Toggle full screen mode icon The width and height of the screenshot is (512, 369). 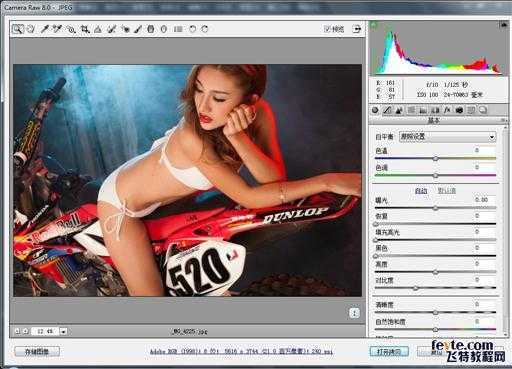tap(357, 29)
